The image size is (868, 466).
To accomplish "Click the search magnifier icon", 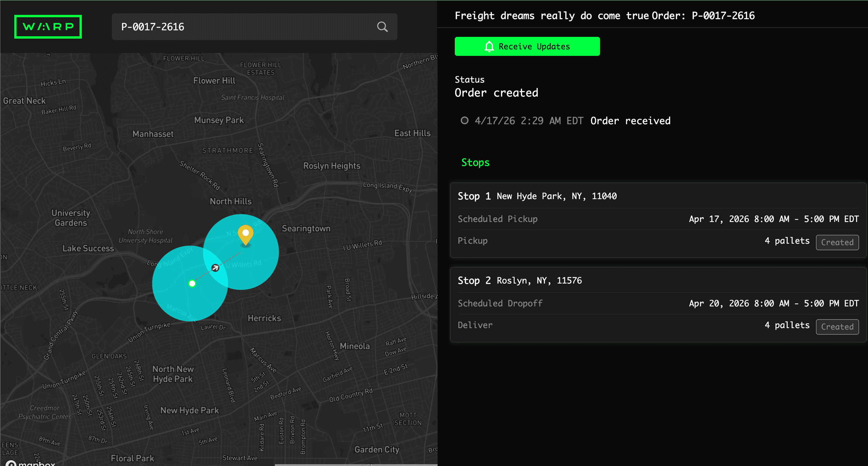I will pyautogui.click(x=382, y=27).
